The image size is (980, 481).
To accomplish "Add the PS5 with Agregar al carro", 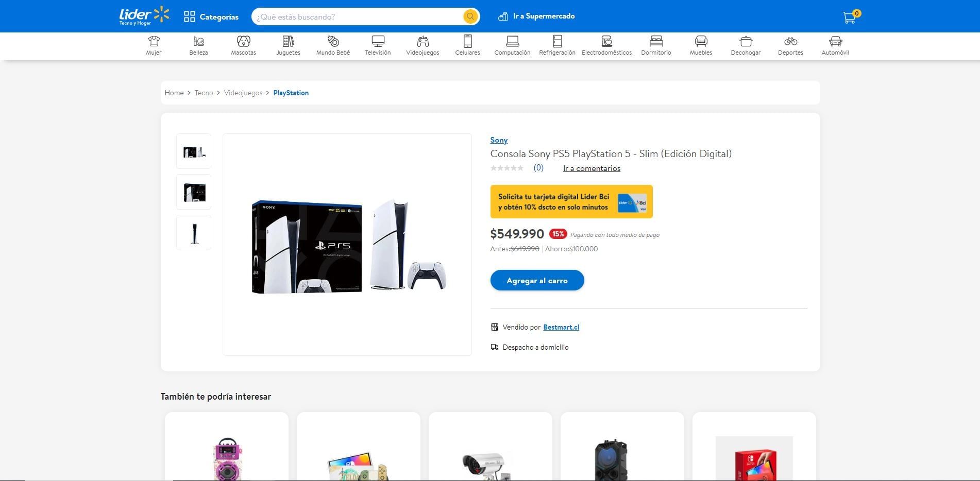I will pyautogui.click(x=537, y=280).
